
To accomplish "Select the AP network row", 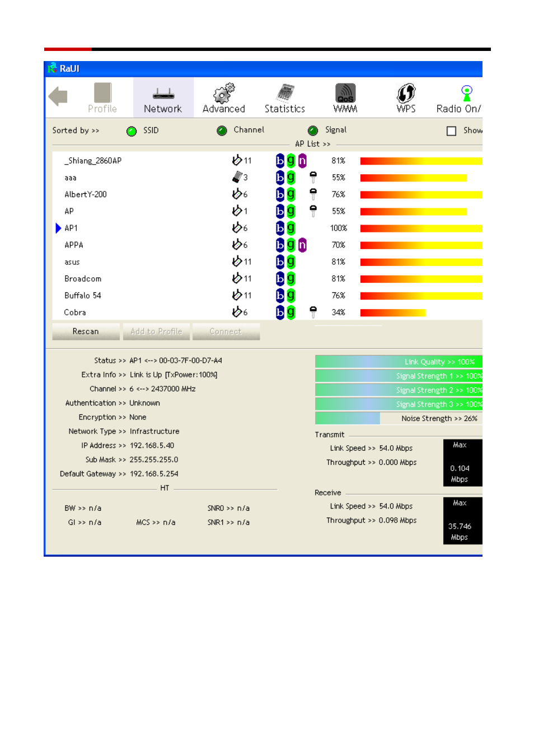I will pyautogui.click(x=268, y=211).
